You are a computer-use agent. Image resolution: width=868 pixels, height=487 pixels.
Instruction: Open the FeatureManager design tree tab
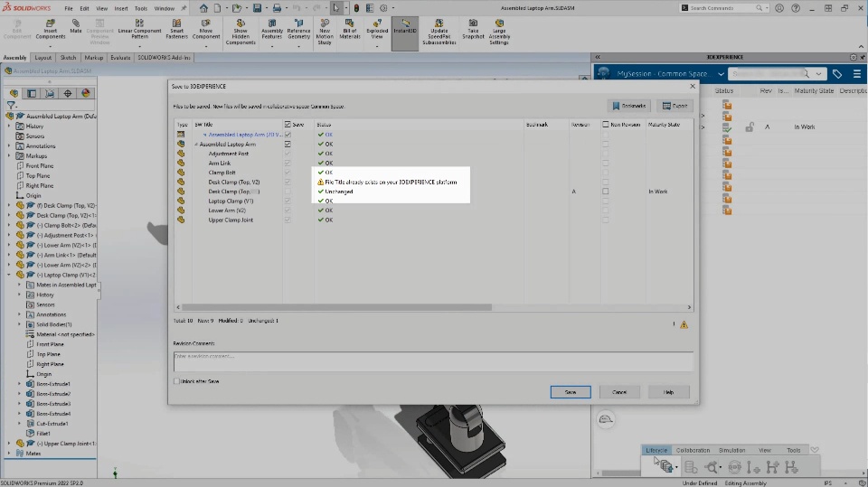click(14, 94)
